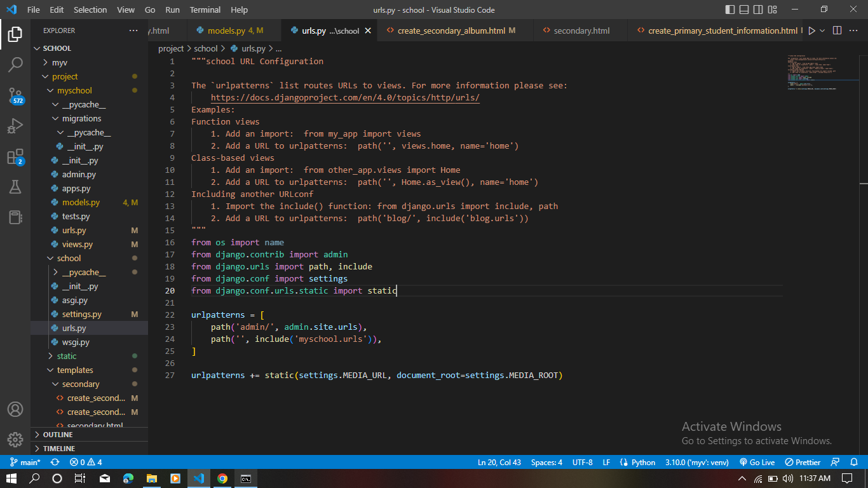Image resolution: width=868 pixels, height=488 pixels.
Task: Click the Prettier status bar item
Action: pyautogui.click(x=803, y=462)
